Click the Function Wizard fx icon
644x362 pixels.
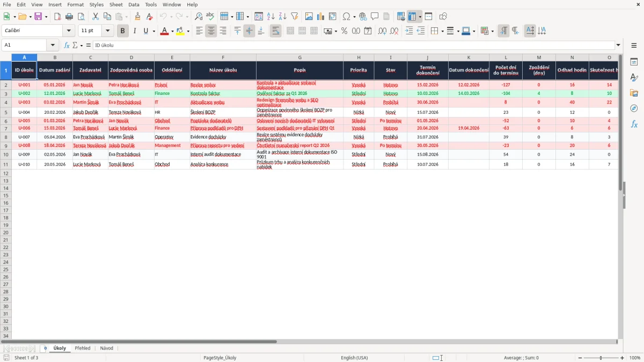(x=67, y=45)
